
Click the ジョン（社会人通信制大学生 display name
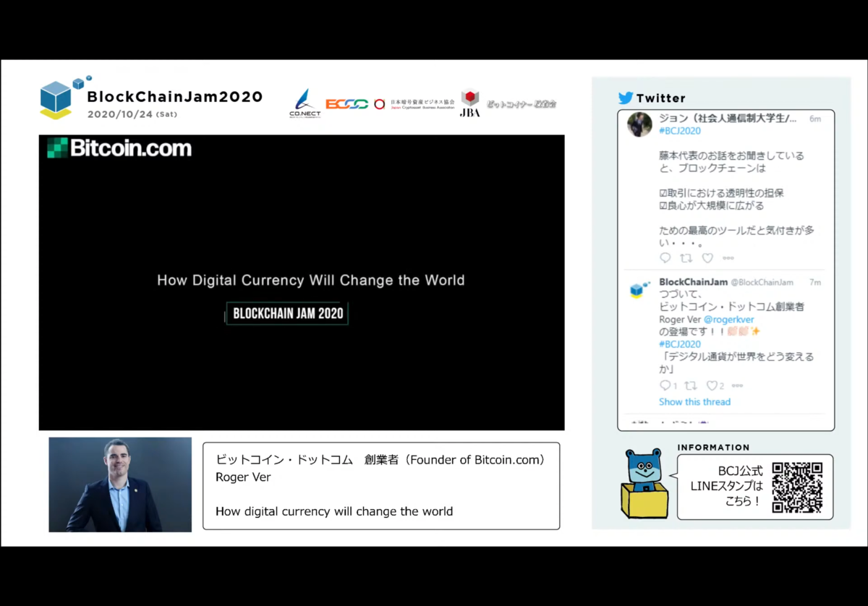(728, 118)
